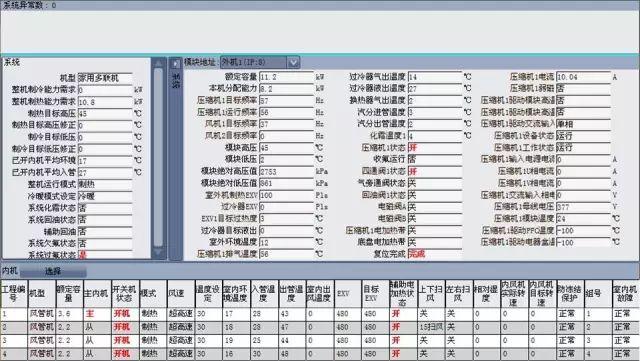Click the 冷暖模式设定 field showing 冷暖
Viewport: 640px width, 361px height.
click(x=105, y=196)
